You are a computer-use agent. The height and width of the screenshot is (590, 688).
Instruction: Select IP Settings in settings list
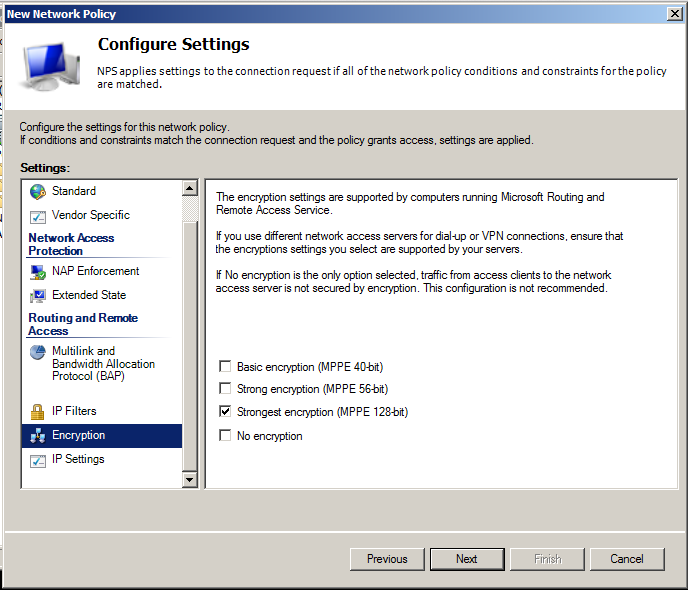pyautogui.click(x=78, y=459)
